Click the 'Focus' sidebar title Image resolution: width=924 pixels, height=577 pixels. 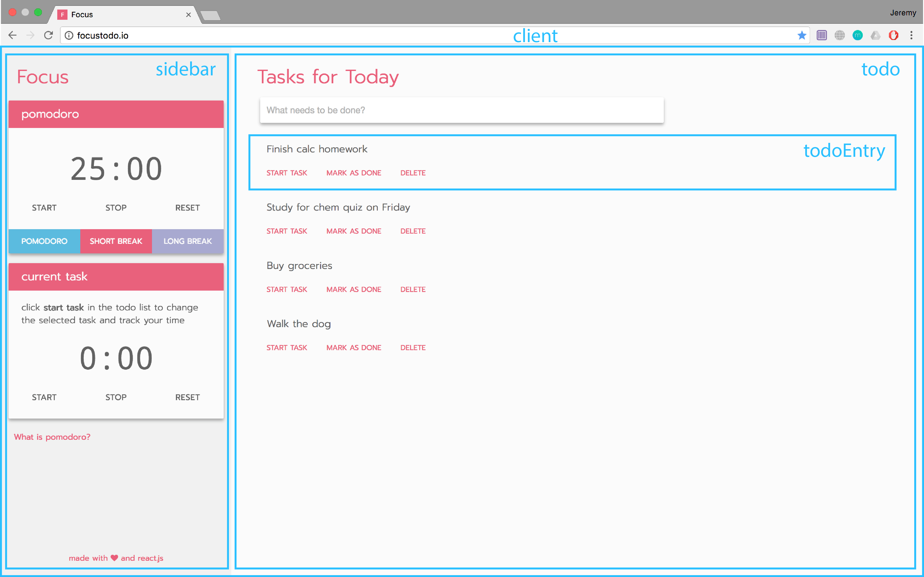coord(43,77)
